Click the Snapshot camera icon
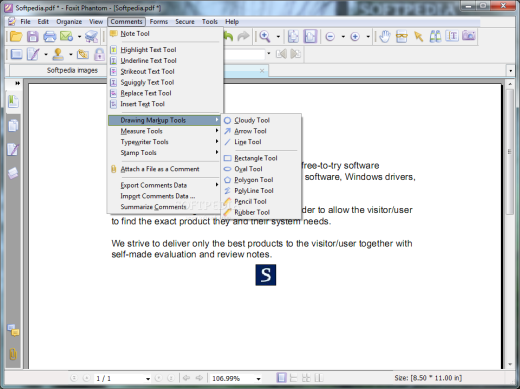520x389 pixels. coord(469,36)
